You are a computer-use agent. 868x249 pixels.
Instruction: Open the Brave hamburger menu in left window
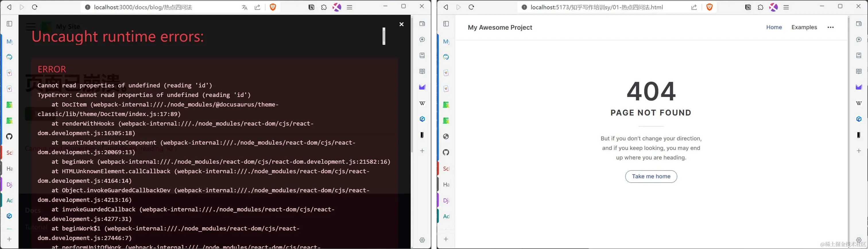tap(349, 7)
